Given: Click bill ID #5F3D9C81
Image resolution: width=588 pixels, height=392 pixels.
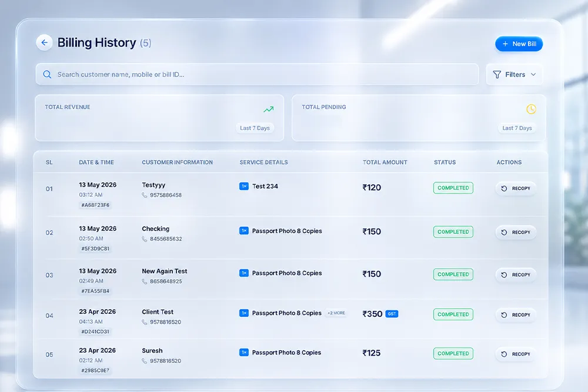Looking at the screenshot, I should coord(95,249).
